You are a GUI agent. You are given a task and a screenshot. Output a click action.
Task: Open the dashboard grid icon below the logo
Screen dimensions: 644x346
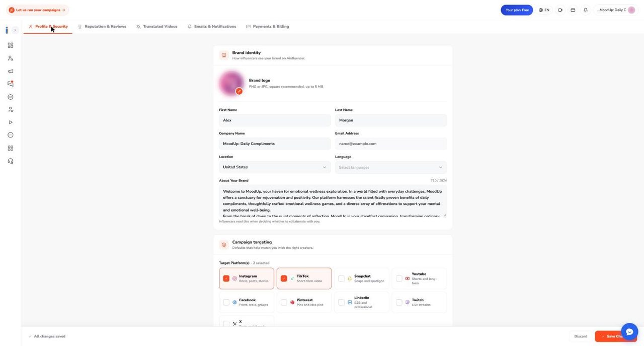(x=11, y=45)
